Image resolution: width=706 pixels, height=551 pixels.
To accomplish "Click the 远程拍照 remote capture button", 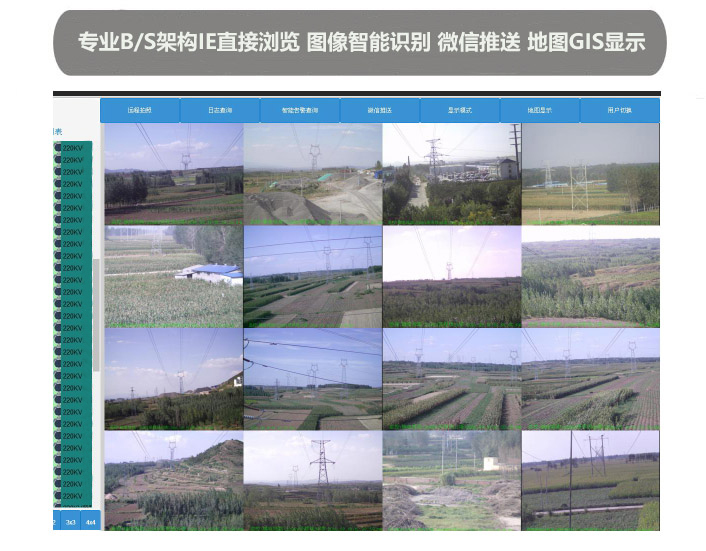I will click(x=140, y=111).
